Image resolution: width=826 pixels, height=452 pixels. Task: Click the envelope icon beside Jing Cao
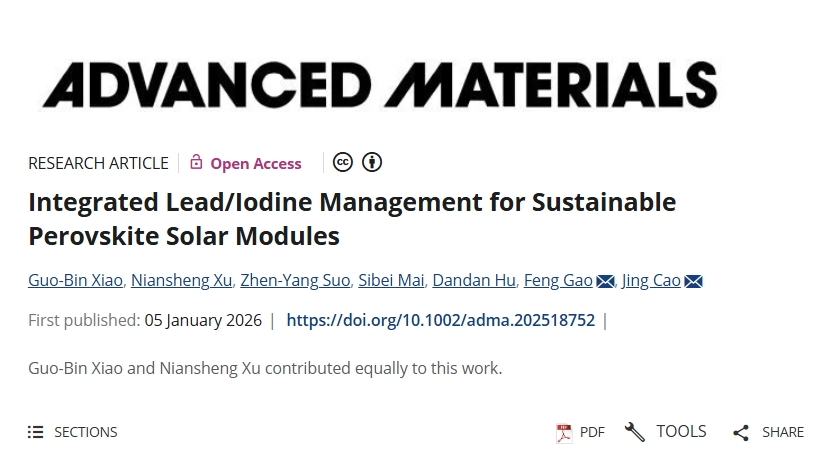[693, 281]
